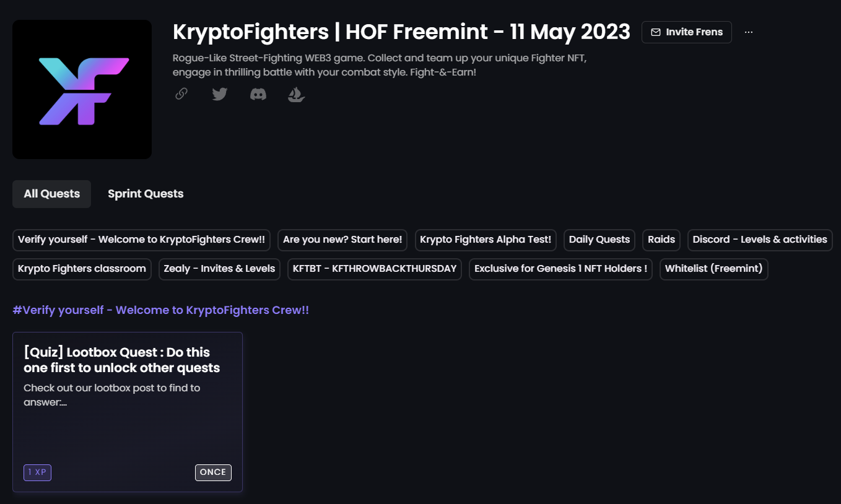Screen dimensions: 841x504
Task: Select the "Are you new? Start here!" filter
Action: (342, 240)
